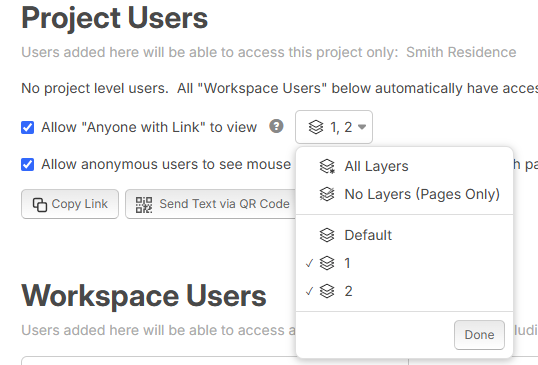
Task: Choose No Layers (Pages Only) option
Action: (x=404, y=195)
